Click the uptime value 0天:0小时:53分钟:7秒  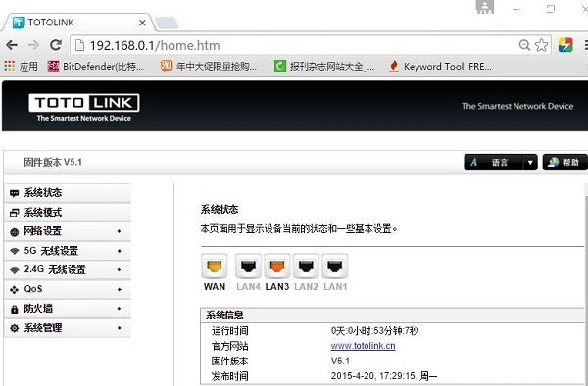374,331
